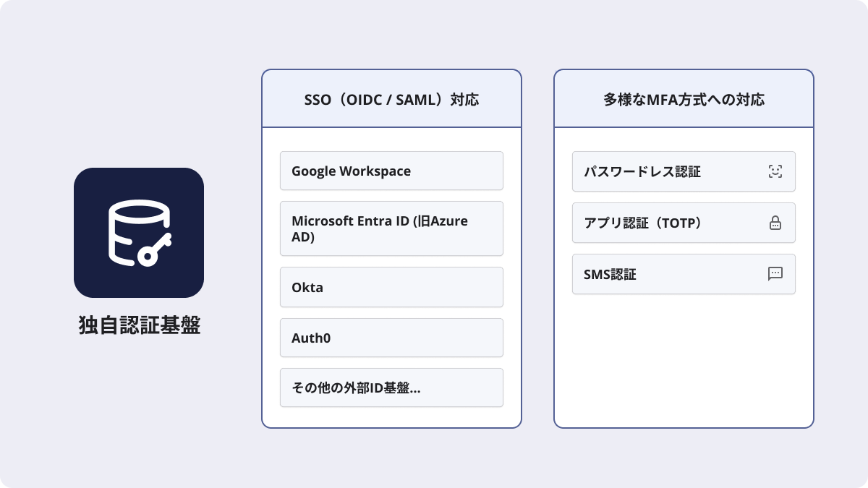Click the padlock icon beside アプリ認証（TOTP）

tap(775, 223)
